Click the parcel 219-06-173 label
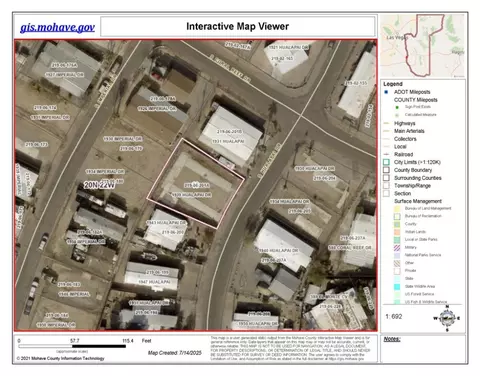This screenshot has width=480, height=376. tap(36, 145)
